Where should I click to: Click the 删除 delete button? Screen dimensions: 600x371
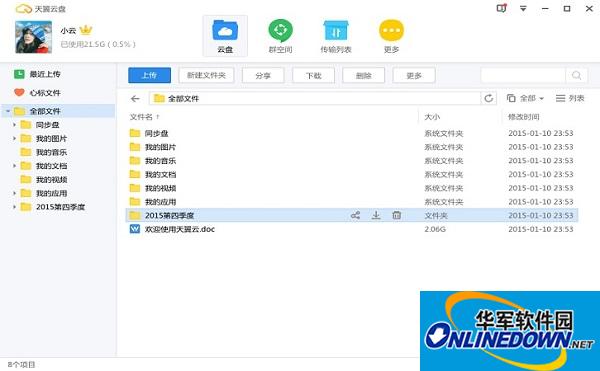click(364, 75)
